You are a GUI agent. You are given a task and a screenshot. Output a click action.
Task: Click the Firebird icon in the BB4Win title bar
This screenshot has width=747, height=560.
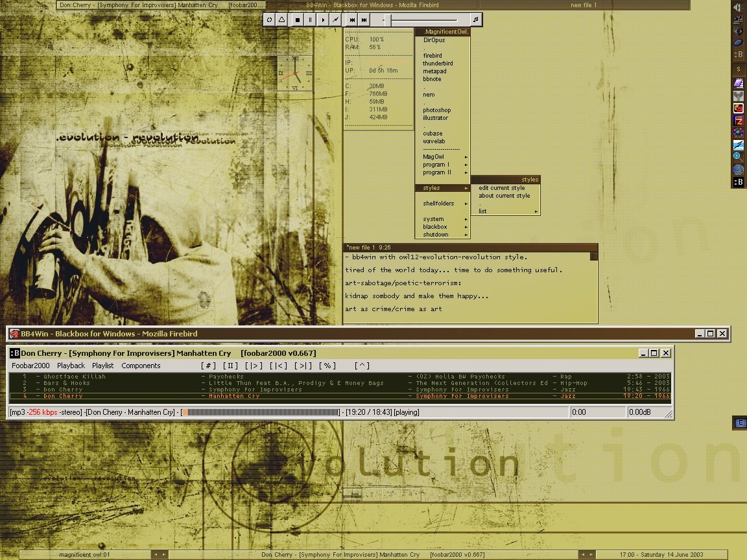coord(14,334)
